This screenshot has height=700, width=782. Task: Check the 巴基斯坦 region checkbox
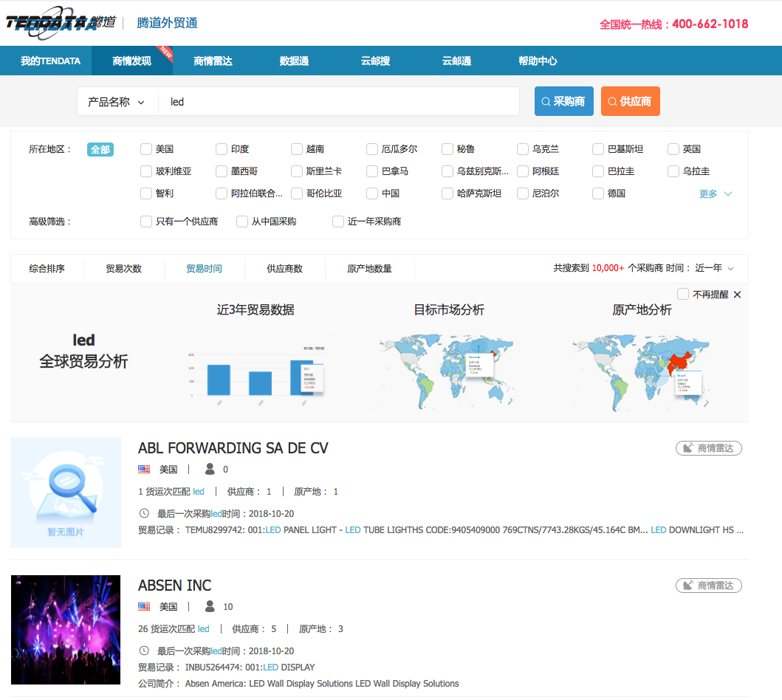pyautogui.click(x=598, y=149)
